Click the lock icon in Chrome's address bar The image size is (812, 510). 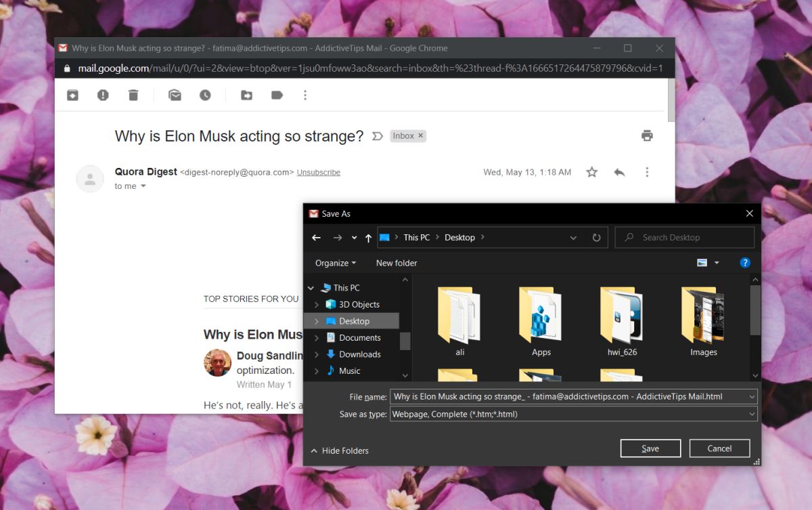66,68
